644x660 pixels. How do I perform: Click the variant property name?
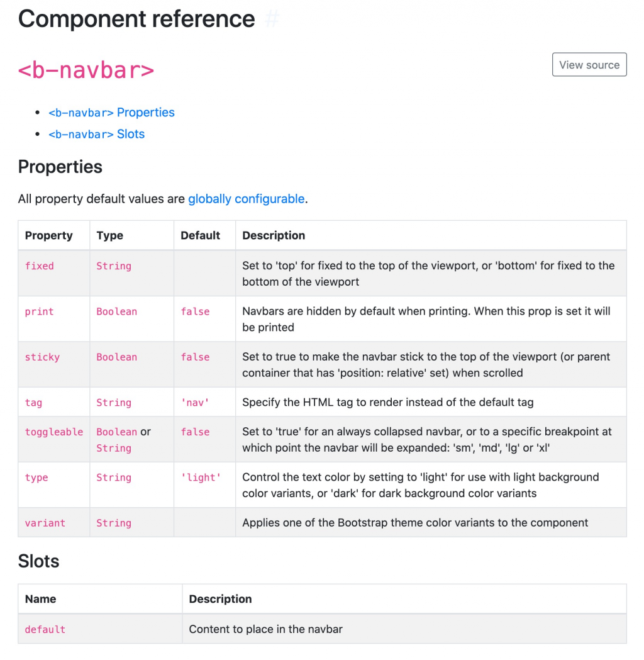[x=45, y=523]
